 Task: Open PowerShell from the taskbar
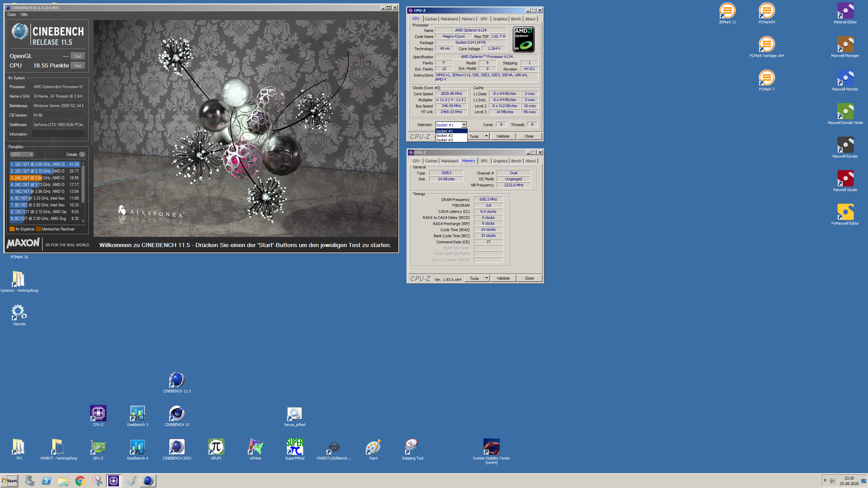(46, 481)
